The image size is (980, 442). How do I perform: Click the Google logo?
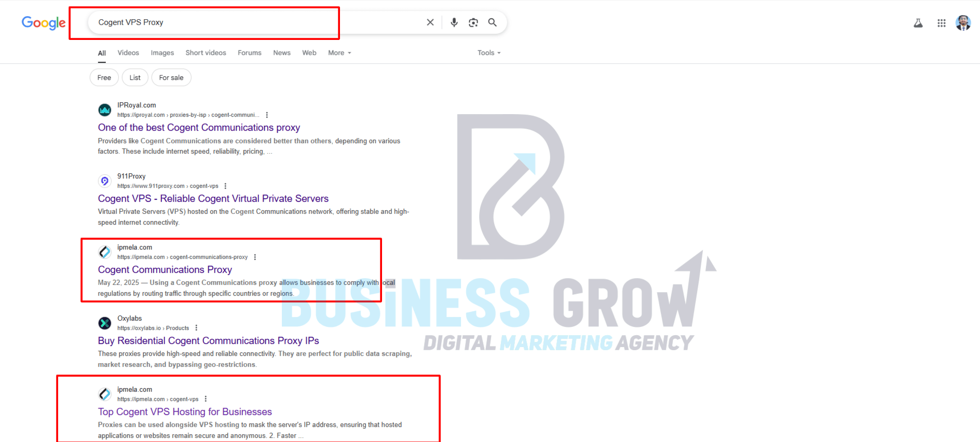click(x=44, y=23)
